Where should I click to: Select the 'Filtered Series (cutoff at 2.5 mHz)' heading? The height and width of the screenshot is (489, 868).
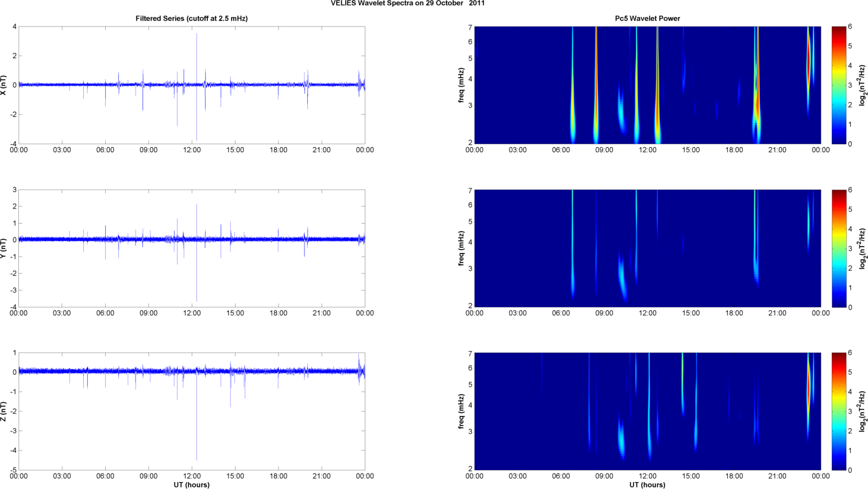click(191, 18)
